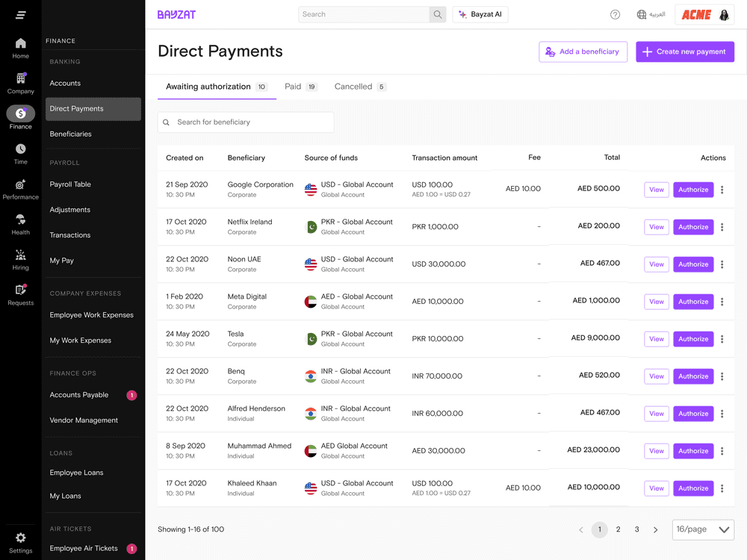Open the Requests section icon
Viewport: 747px width, 560px height.
20,295
